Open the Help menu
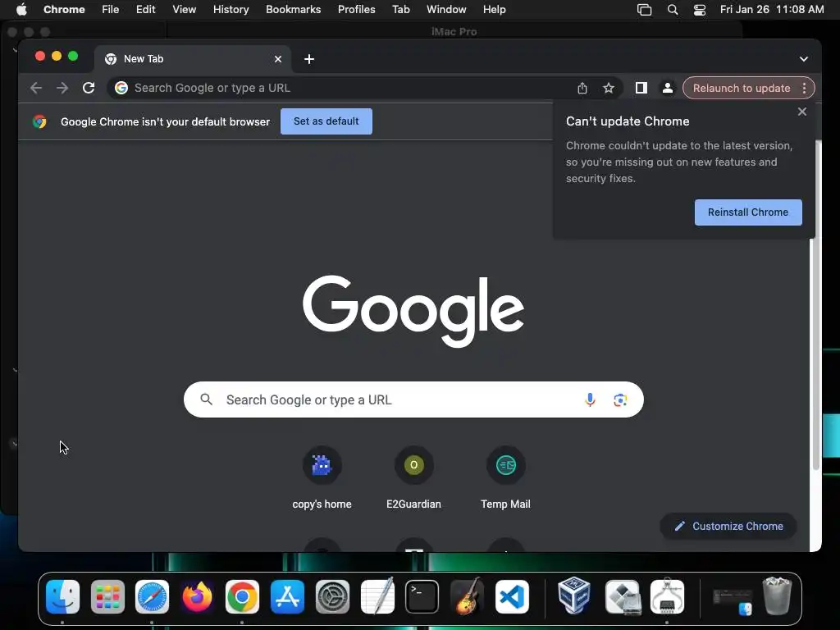Screen dimensions: 840x630 [494, 9]
